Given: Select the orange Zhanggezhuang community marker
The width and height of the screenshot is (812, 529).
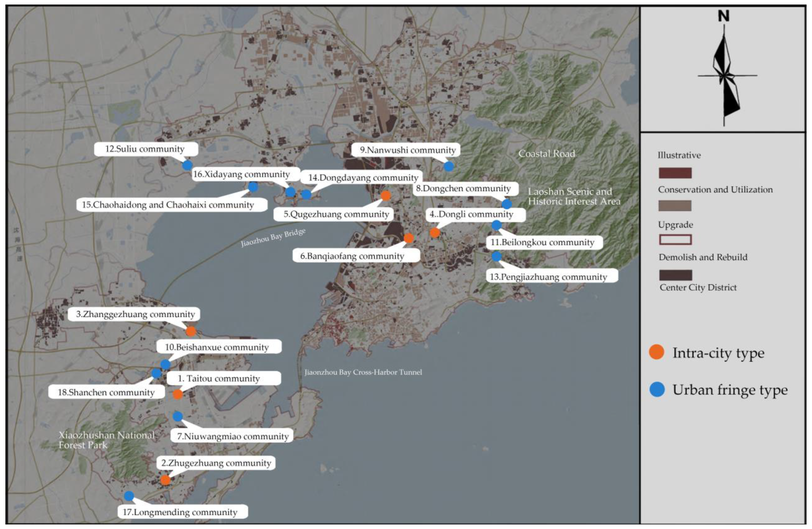Looking at the screenshot, I should 191,331.
